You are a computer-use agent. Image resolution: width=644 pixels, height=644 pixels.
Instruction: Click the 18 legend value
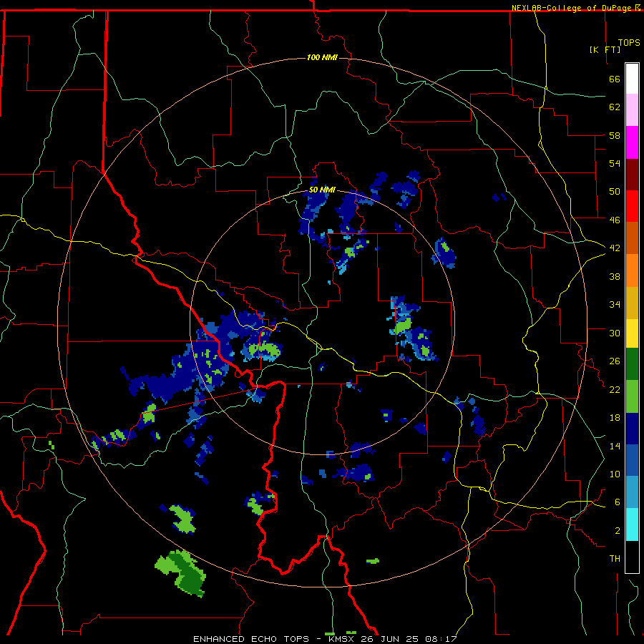(615, 418)
